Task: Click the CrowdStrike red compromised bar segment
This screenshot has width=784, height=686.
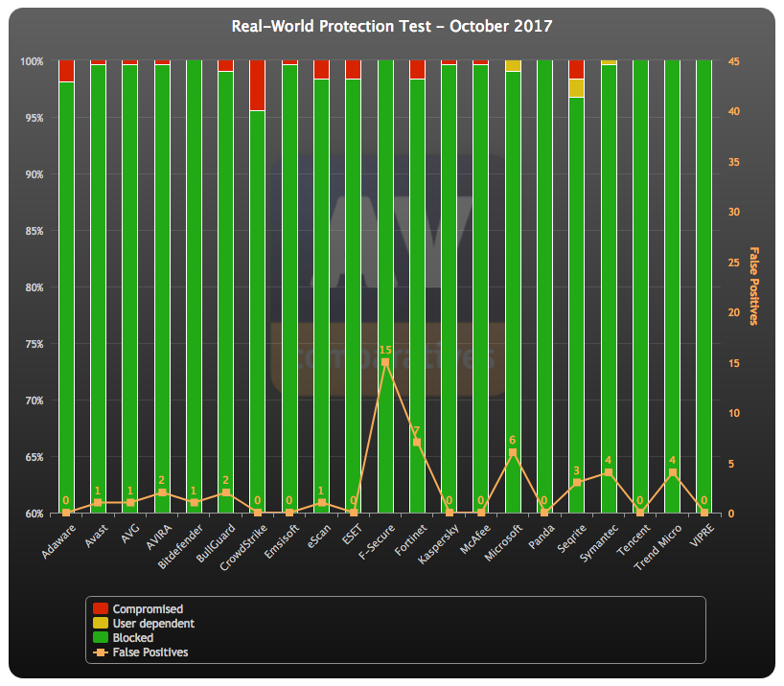Action: (257, 85)
